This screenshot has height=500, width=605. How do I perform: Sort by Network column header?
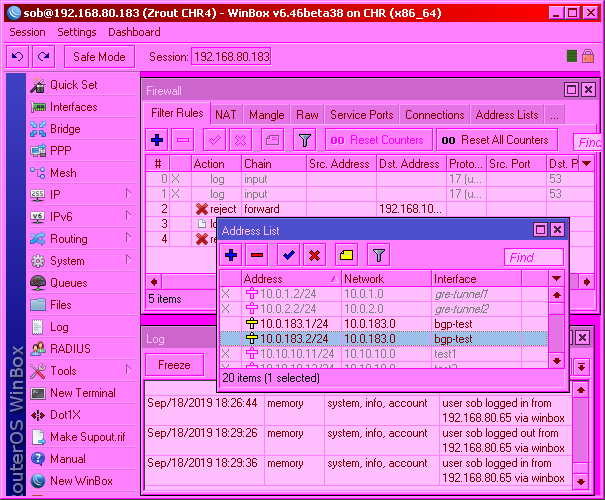386,279
